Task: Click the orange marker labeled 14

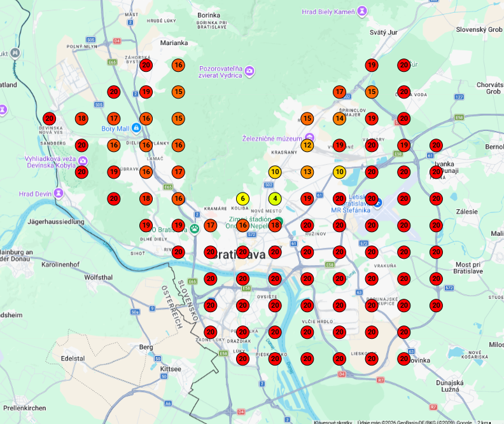Action: (340, 118)
